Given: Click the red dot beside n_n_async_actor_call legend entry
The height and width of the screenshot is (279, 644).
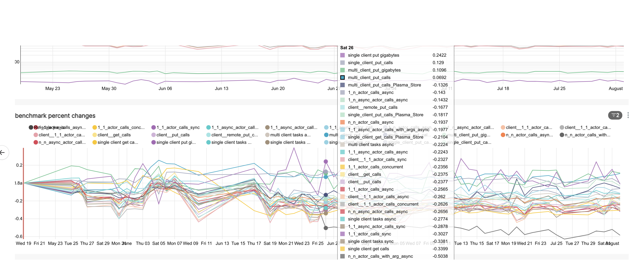Looking at the screenshot, I should 35,142.
